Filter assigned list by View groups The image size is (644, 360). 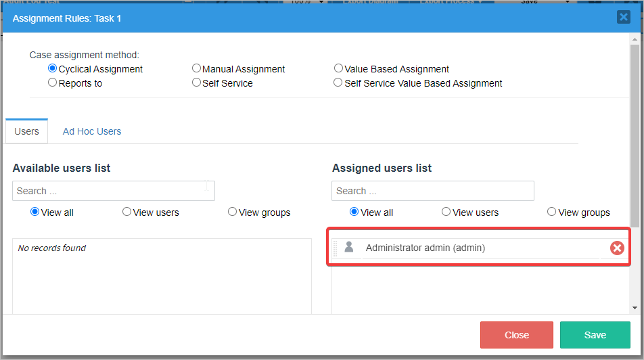(x=551, y=212)
